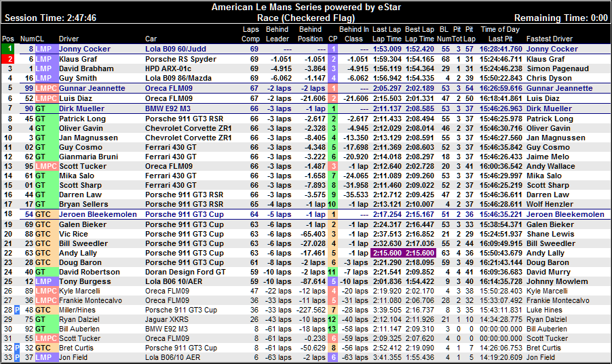Select the LMPC class badge for car 99

43,88
